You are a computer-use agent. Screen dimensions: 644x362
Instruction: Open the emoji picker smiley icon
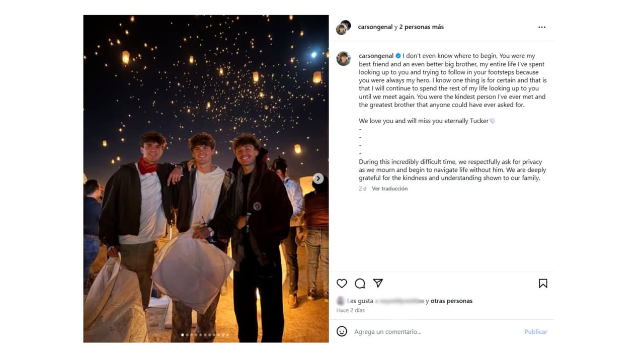point(342,331)
